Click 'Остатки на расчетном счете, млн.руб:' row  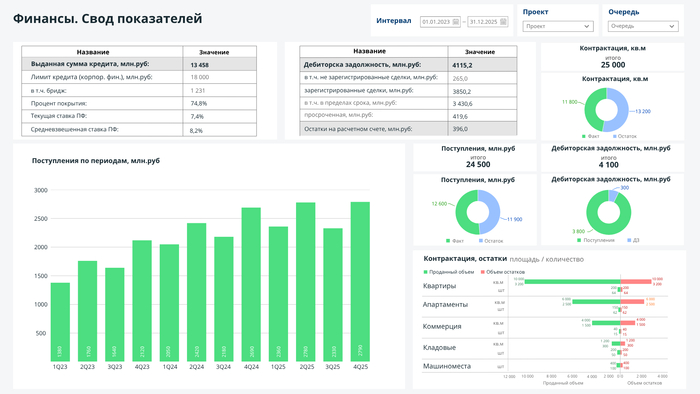point(408,129)
